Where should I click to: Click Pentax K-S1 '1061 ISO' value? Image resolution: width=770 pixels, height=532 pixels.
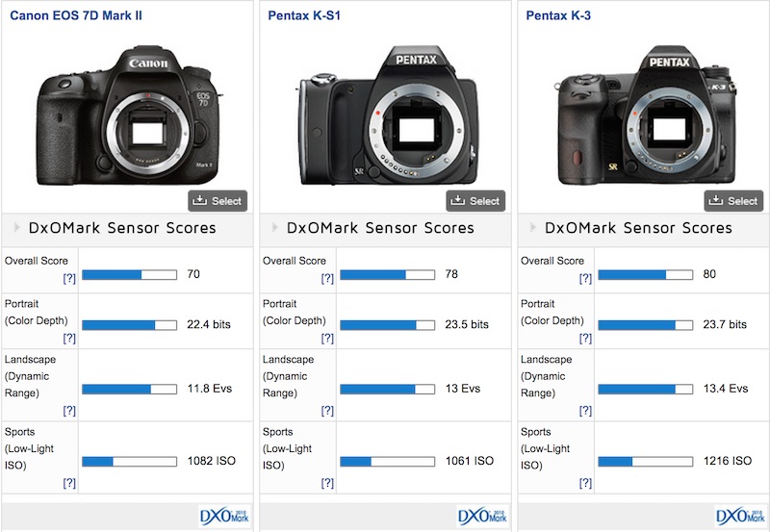(470, 461)
